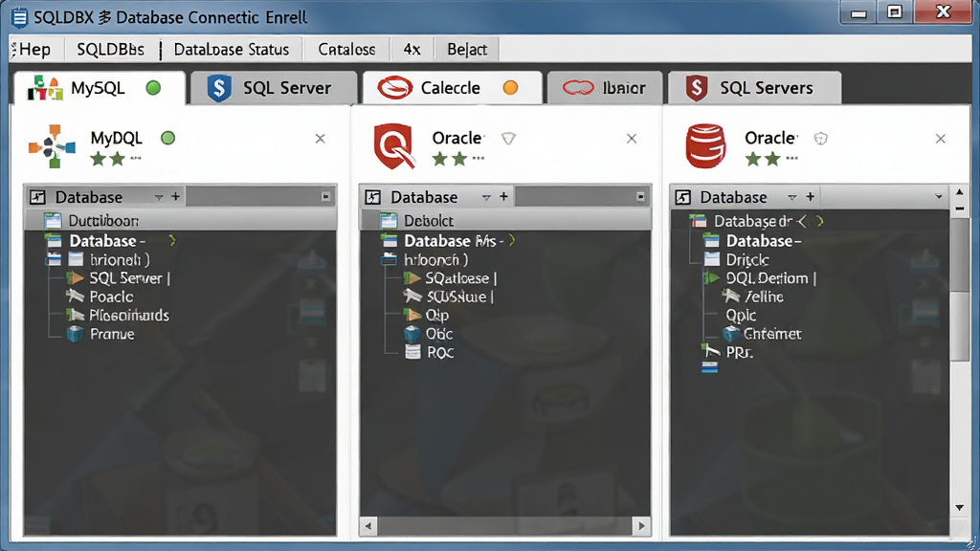Switch to the SQL Servers tab

point(754,88)
